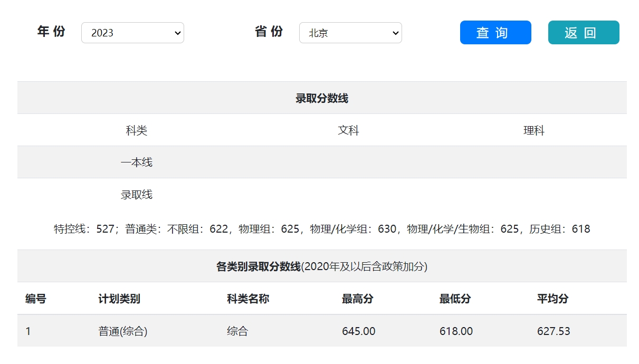Click the 省份 label
The image size is (639, 364).
[x=269, y=32]
